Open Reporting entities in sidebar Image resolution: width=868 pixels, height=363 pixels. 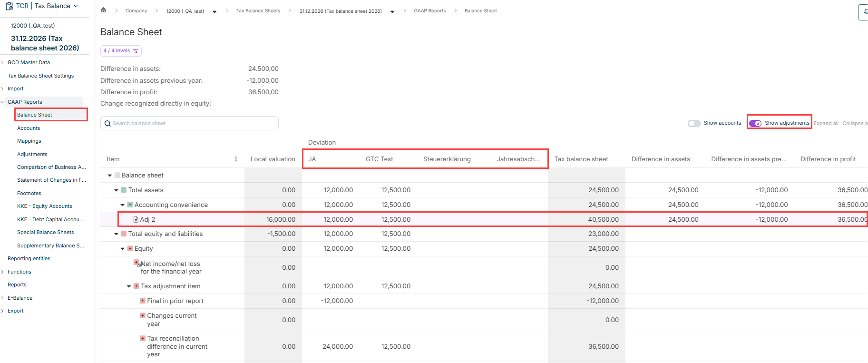[x=29, y=258]
